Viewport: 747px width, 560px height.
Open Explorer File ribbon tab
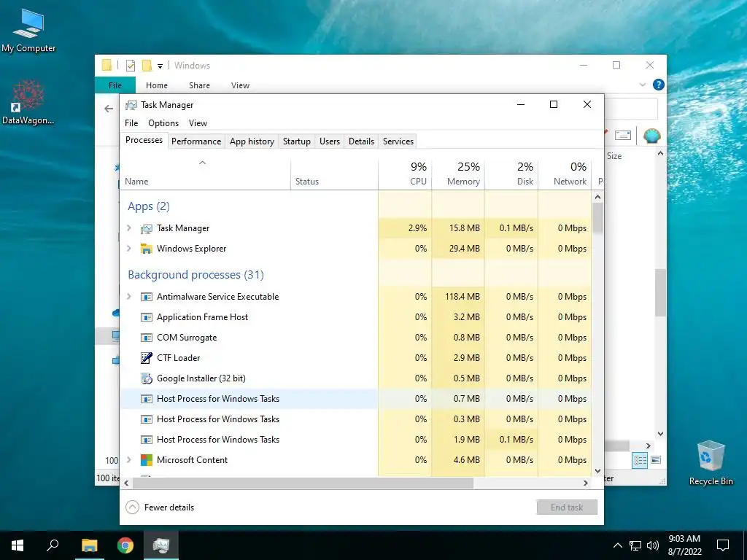pos(115,85)
